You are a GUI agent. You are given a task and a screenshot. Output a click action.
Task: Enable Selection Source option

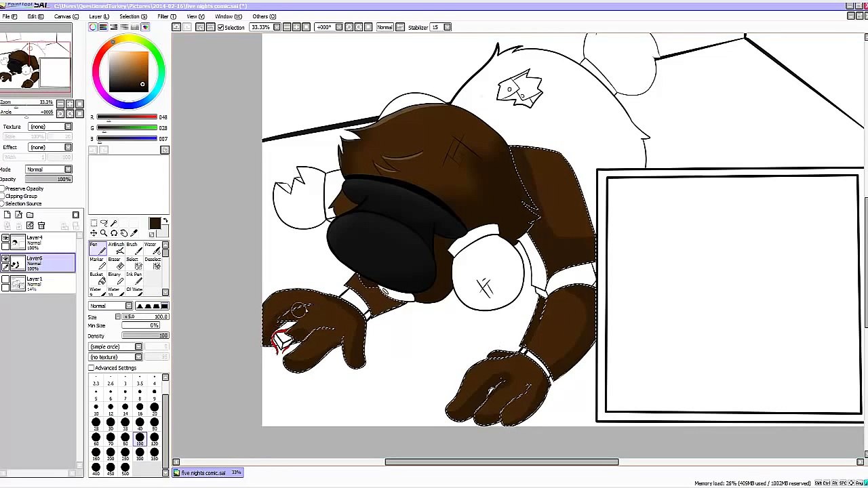point(3,204)
